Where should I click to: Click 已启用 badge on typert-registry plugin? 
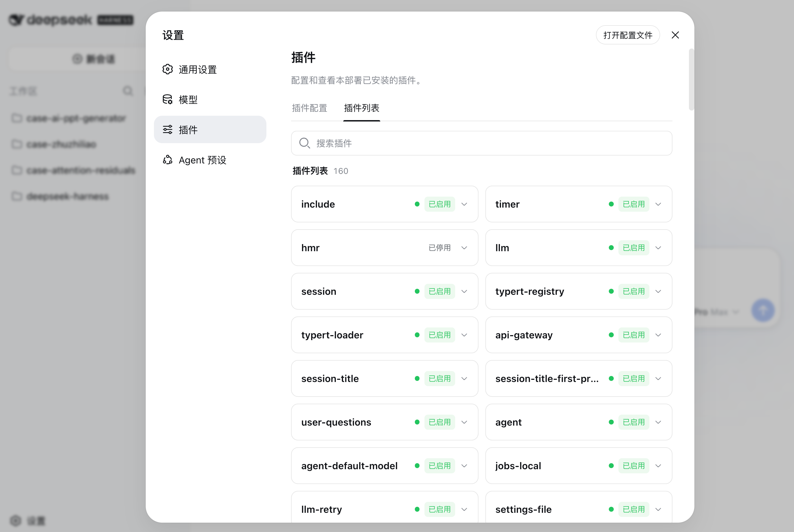click(634, 291)
